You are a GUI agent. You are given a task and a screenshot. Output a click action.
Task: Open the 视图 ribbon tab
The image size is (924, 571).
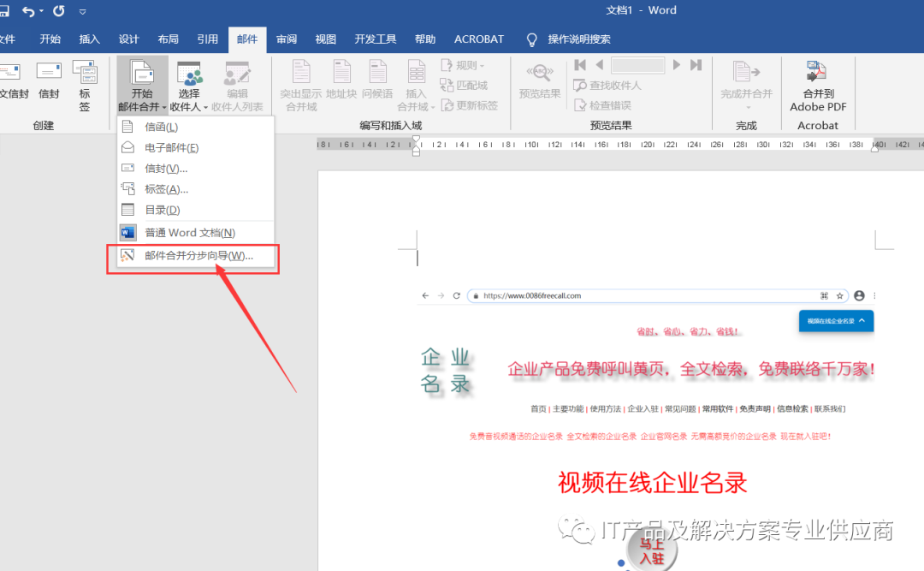pyautogui.click(x=325, y=39)
